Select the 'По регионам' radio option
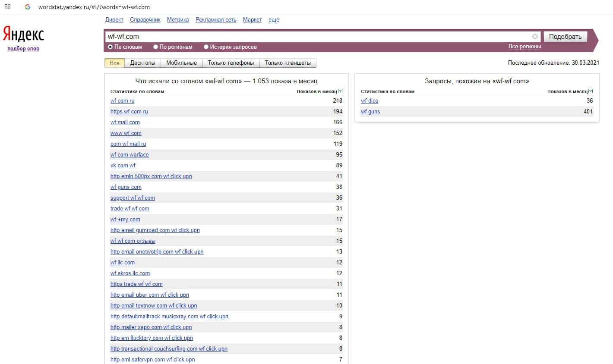 point(156,47)
